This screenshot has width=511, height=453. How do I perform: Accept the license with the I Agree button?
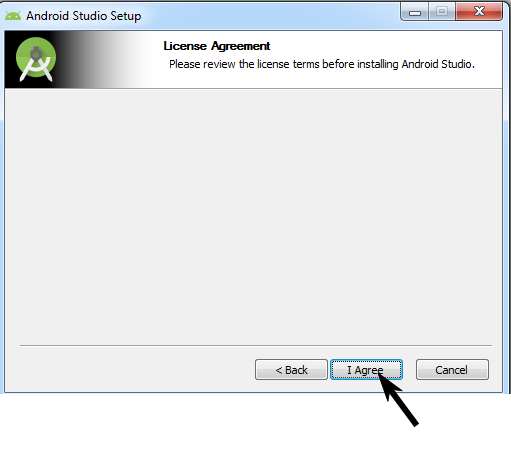tap(366, 370)
